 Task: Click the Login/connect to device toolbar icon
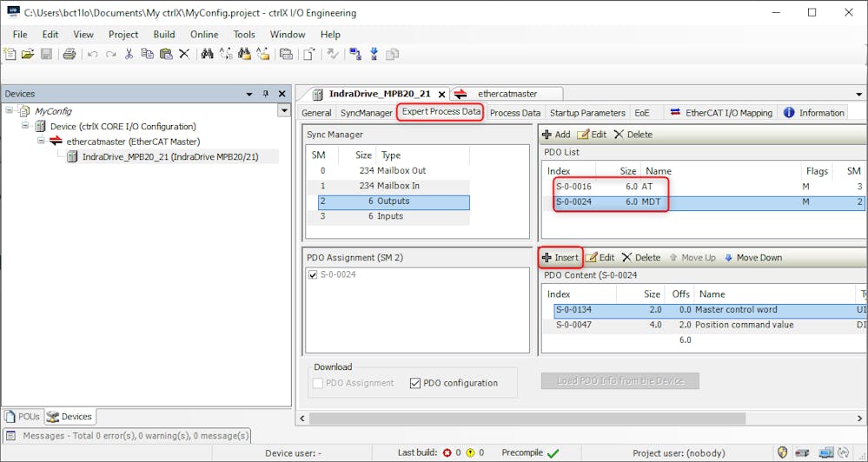tap(354, 54)
